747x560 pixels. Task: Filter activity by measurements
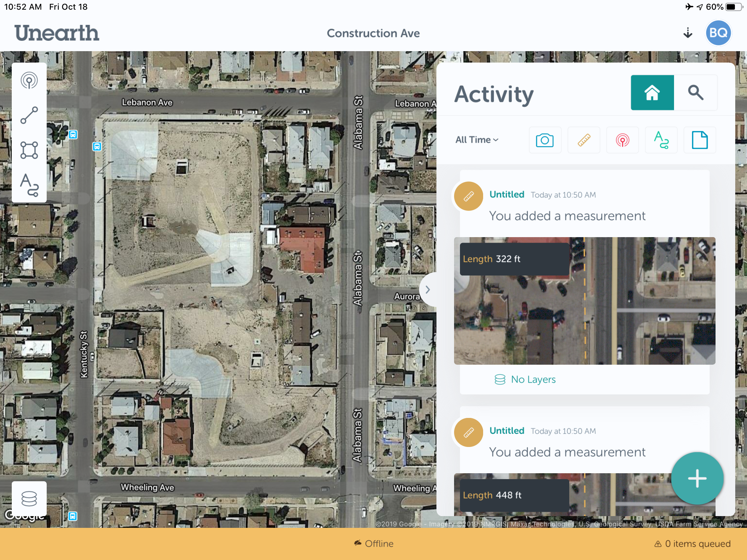click(x=584, y=140)
